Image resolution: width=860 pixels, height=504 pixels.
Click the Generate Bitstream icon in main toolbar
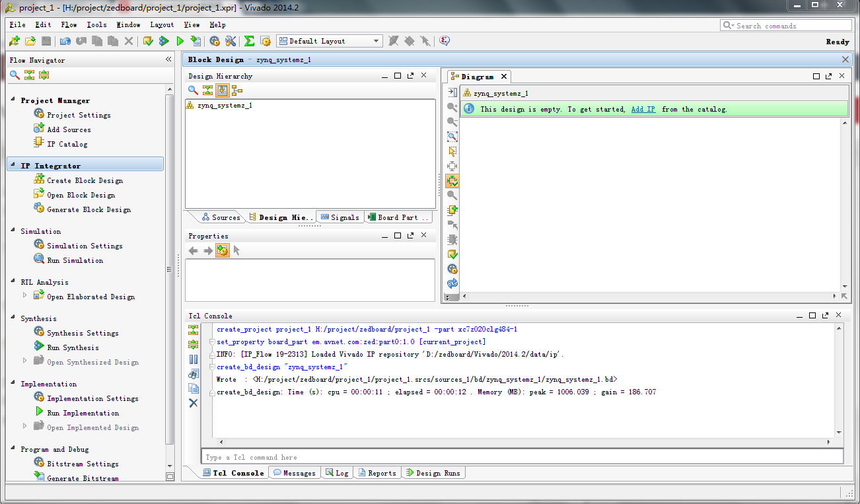[196, 41]
